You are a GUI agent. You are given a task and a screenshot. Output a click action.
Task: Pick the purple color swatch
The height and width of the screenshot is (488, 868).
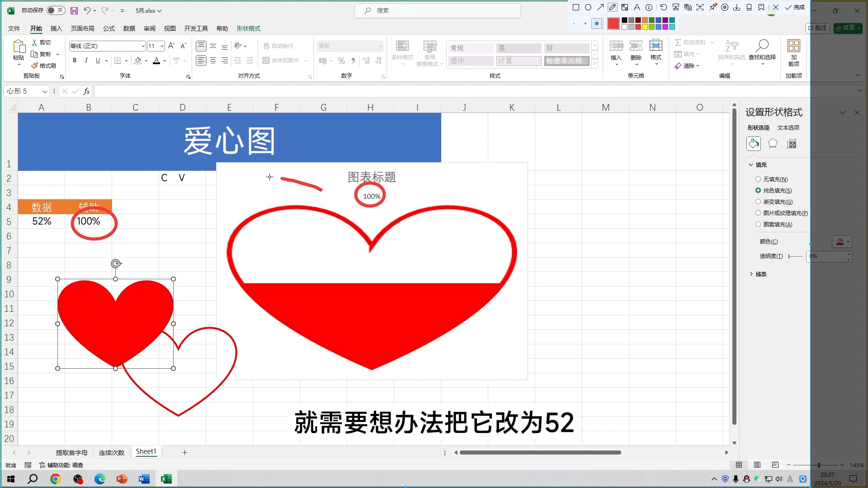[x=665, y=20]
